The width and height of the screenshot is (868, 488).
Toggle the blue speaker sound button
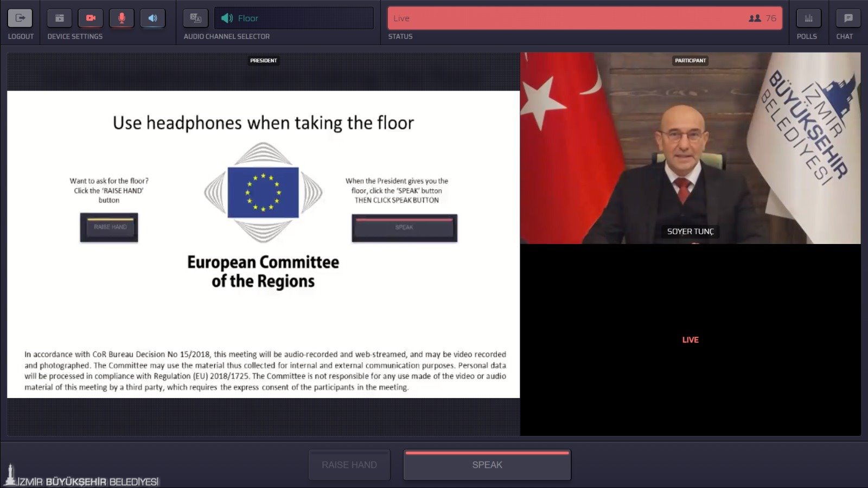152,18
